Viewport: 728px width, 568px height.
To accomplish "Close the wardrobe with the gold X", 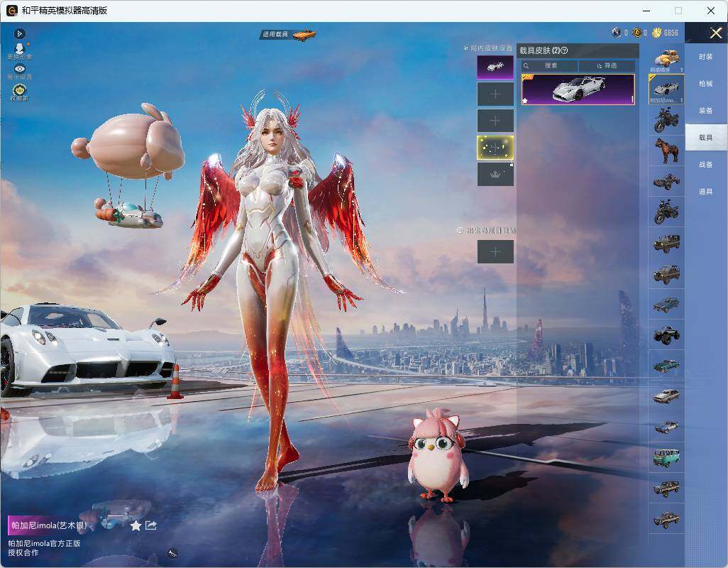I will [715, 33].
